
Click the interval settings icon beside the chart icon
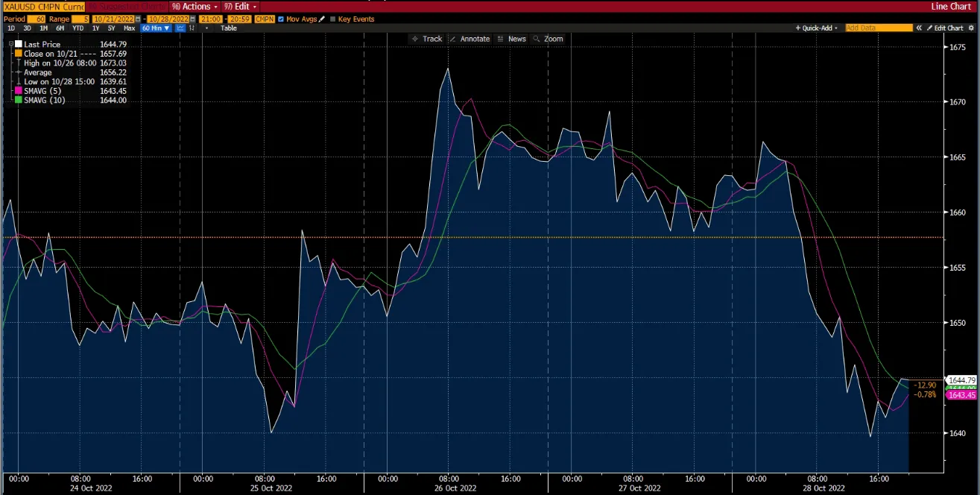pos(191,28)
